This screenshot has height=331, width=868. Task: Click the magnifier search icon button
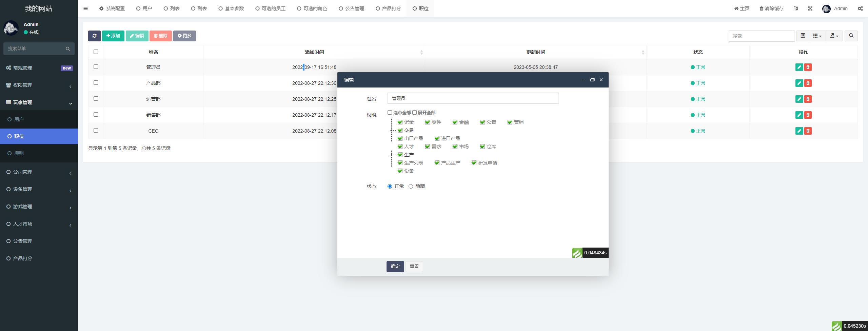[851, 36]
